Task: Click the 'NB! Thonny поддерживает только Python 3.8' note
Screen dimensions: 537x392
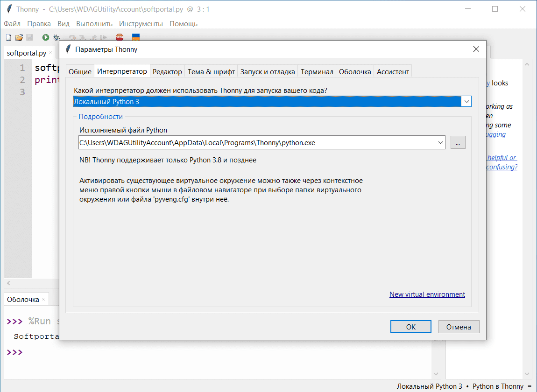Action: [168, 160]
